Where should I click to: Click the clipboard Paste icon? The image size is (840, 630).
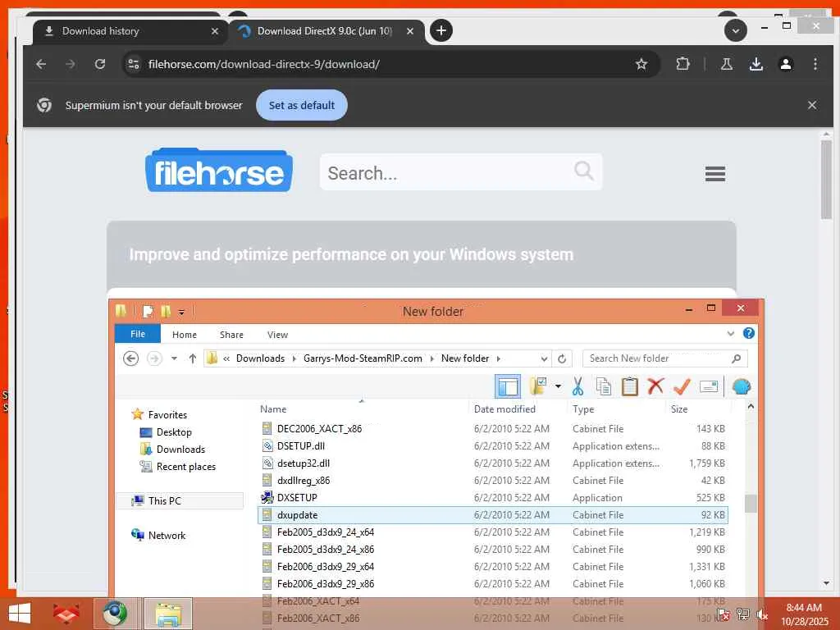[629, 386]
